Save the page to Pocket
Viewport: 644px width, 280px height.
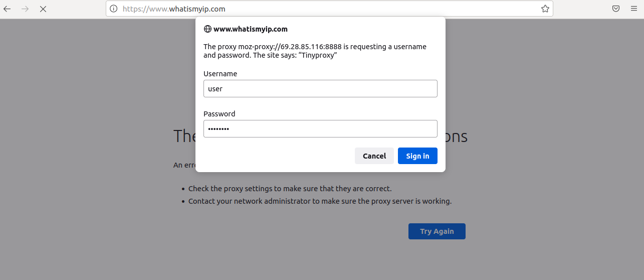pyautogui.click(x=616, y=9)
